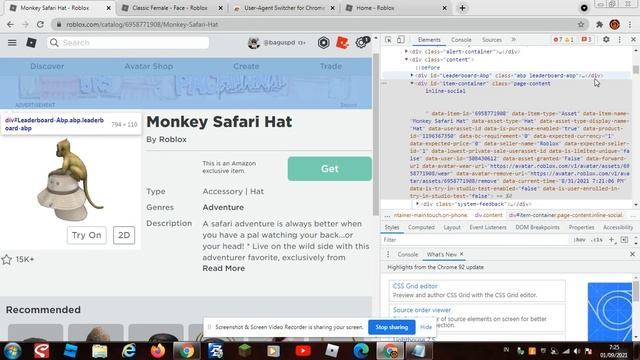Open the Robux hexagon icon

[x=324, y=42]
